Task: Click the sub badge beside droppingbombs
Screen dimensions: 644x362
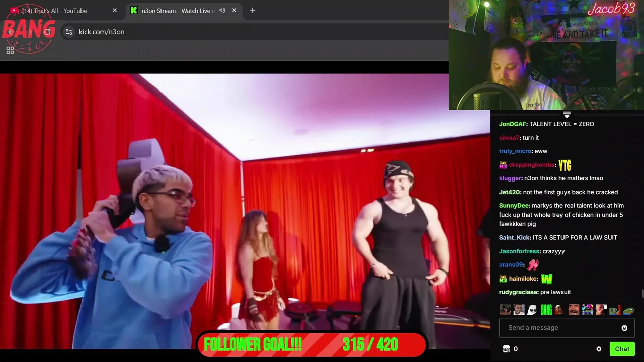Action: point(503,164)
